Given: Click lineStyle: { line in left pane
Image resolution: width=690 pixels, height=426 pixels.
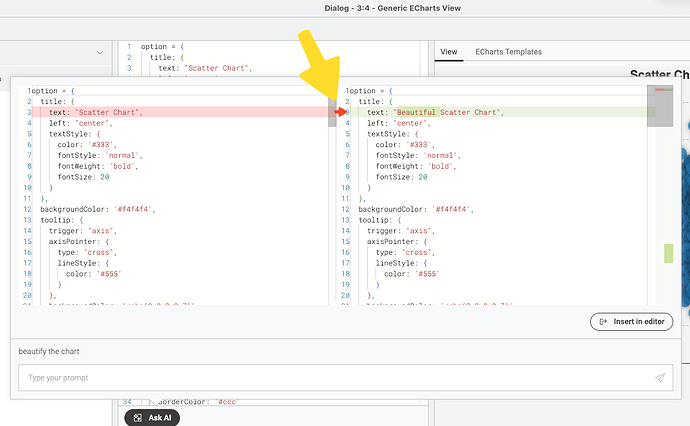Looking at the screenshot, I should pyautogui.click(x=83, y=263).
